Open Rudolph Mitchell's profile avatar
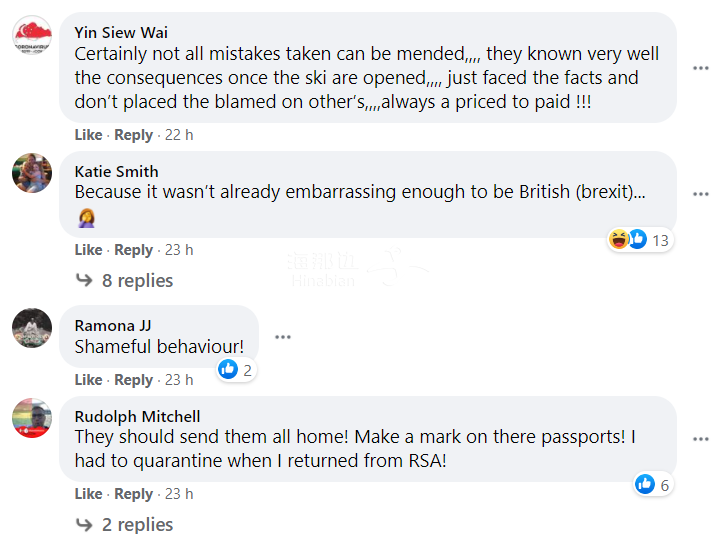 [32, 418]
